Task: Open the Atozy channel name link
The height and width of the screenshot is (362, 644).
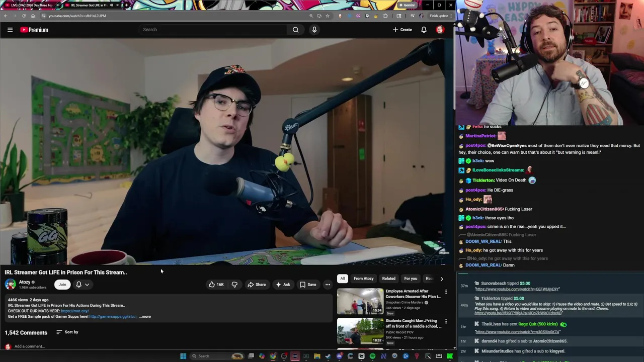Action: click(25, 282)
